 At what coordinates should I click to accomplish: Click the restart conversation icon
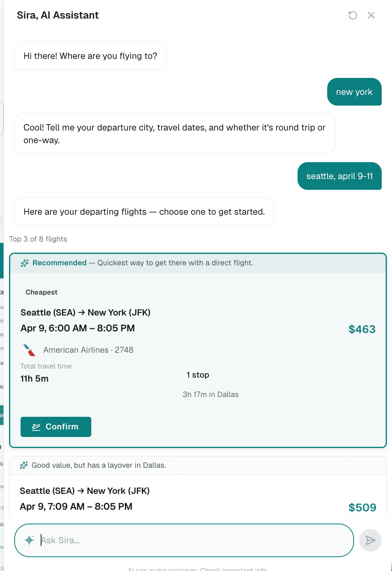(352, 15)
